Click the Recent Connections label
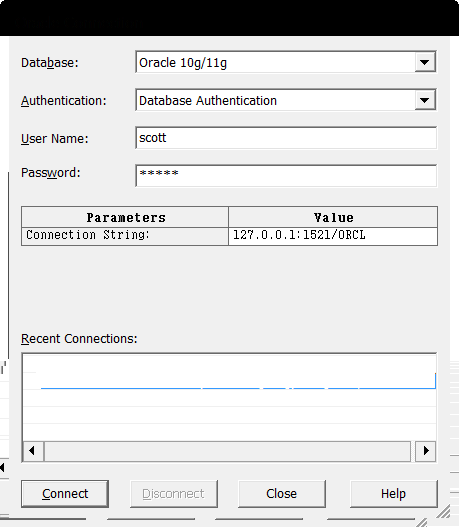 79,339
